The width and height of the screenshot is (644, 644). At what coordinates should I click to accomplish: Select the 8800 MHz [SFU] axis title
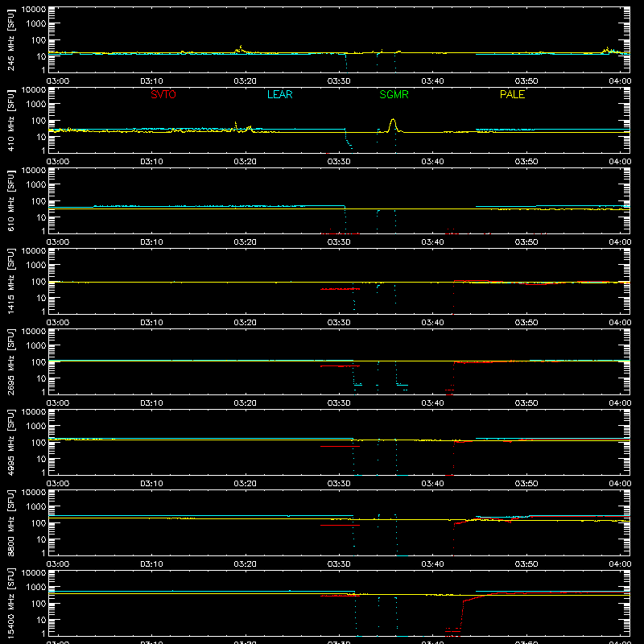point(10,522)
